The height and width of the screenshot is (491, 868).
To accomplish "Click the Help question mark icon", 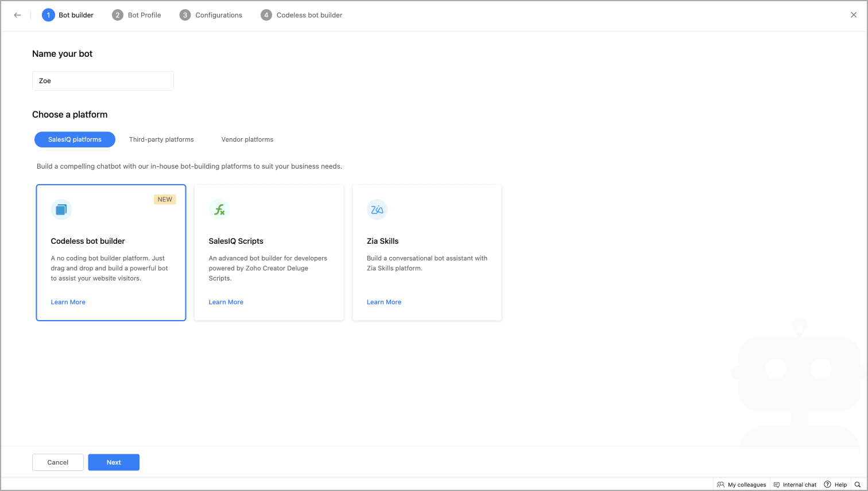I will point(828,485).
